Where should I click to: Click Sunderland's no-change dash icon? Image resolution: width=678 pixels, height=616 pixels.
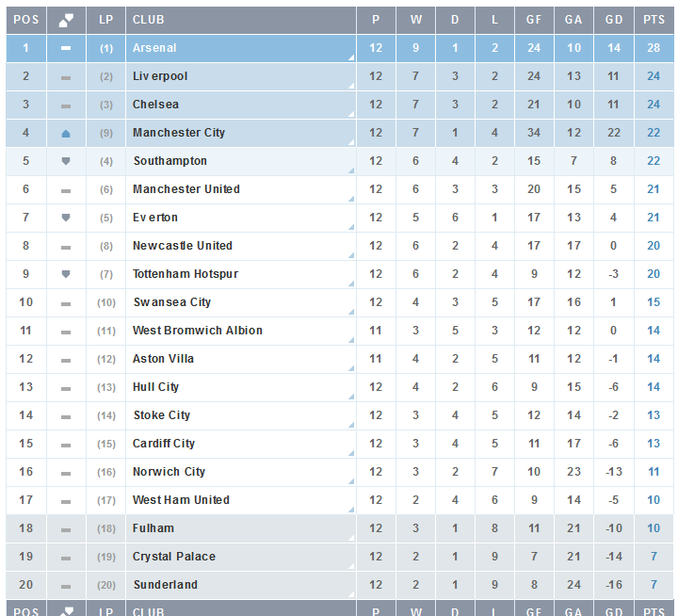pyautogui.click(x=66, y=587)
